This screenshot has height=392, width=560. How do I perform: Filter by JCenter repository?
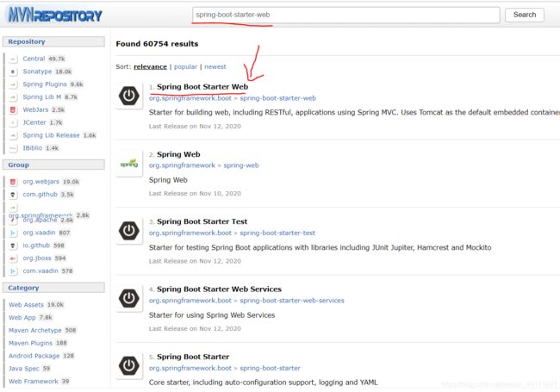[x=34, y=122]
